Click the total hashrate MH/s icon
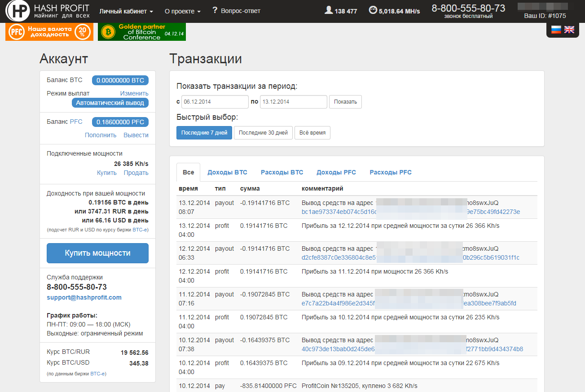 coord(373,10)
